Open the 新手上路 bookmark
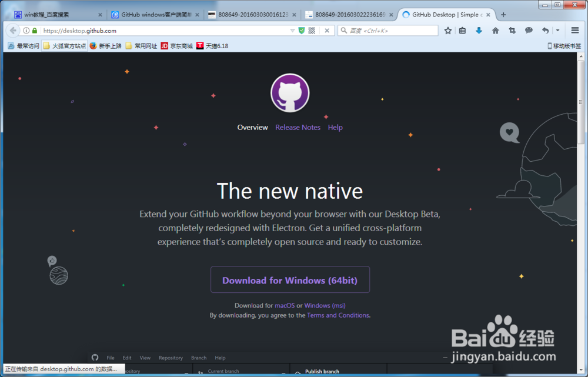Screen dimensions: 588x377 tap(106, 46)
